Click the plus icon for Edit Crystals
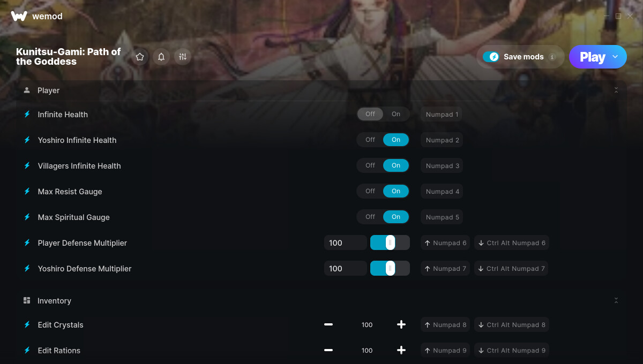Viewport: 643px width, 364px height. pos(401,324)
